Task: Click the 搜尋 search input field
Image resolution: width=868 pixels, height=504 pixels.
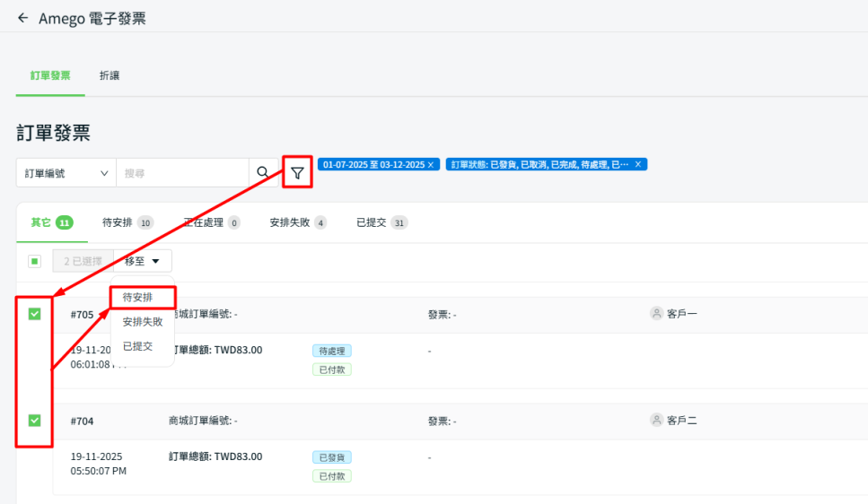Action: click(182, 173)
